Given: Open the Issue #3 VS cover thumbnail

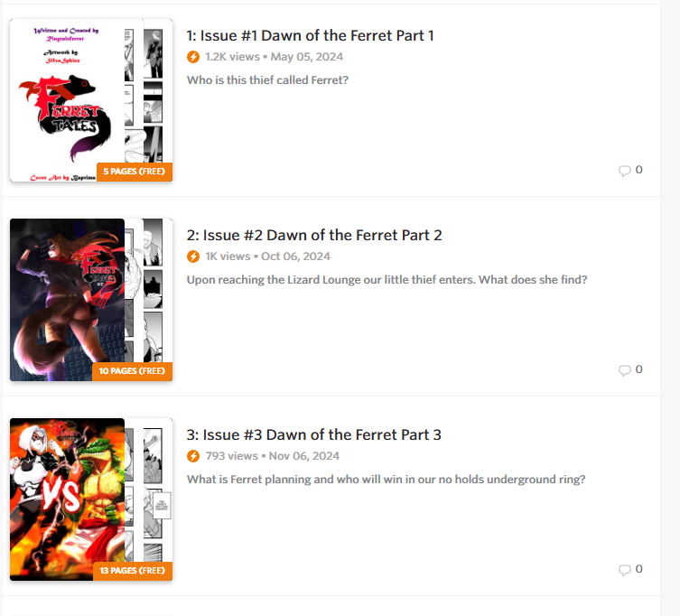Looking at the screenshot, I should 67,499.
